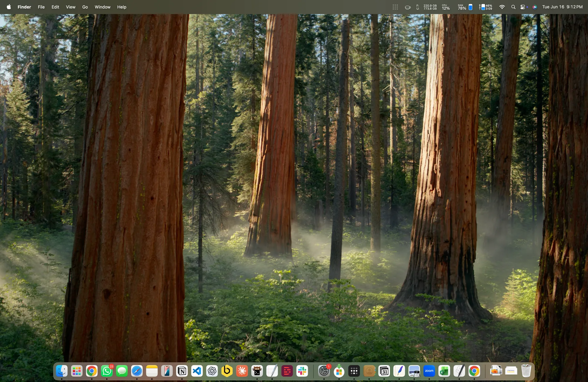Viewport: 588px width, 382px height.
Task: Open the Go menu
Action: tap(85, 7)
